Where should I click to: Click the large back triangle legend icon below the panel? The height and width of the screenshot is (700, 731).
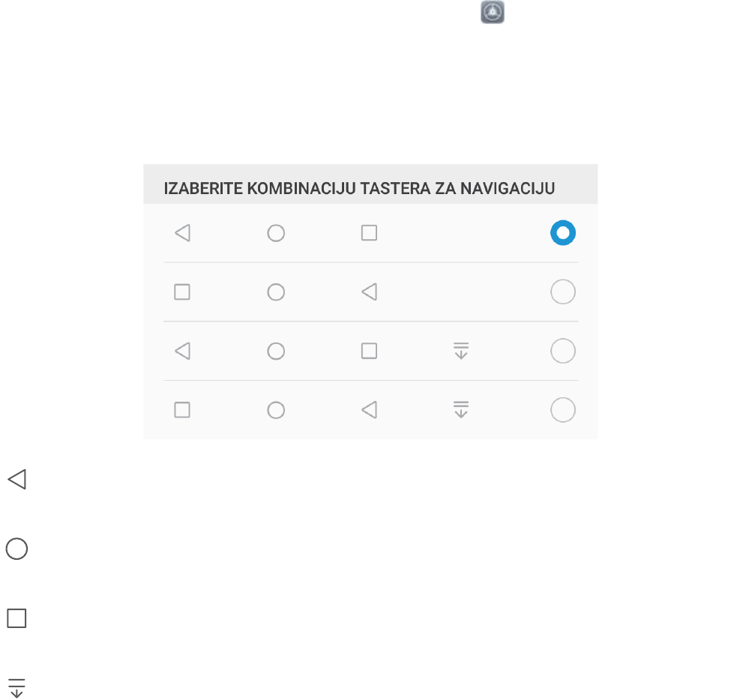[16, 480]
